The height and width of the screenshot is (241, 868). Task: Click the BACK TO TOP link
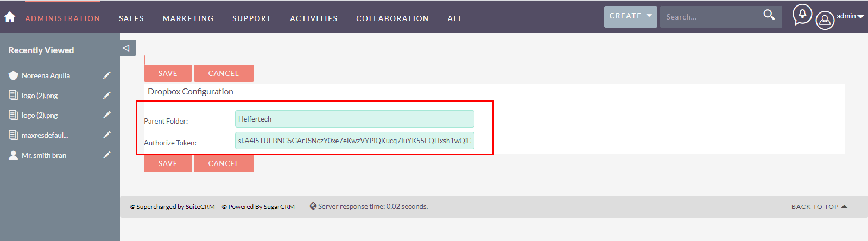coord(819,207)
